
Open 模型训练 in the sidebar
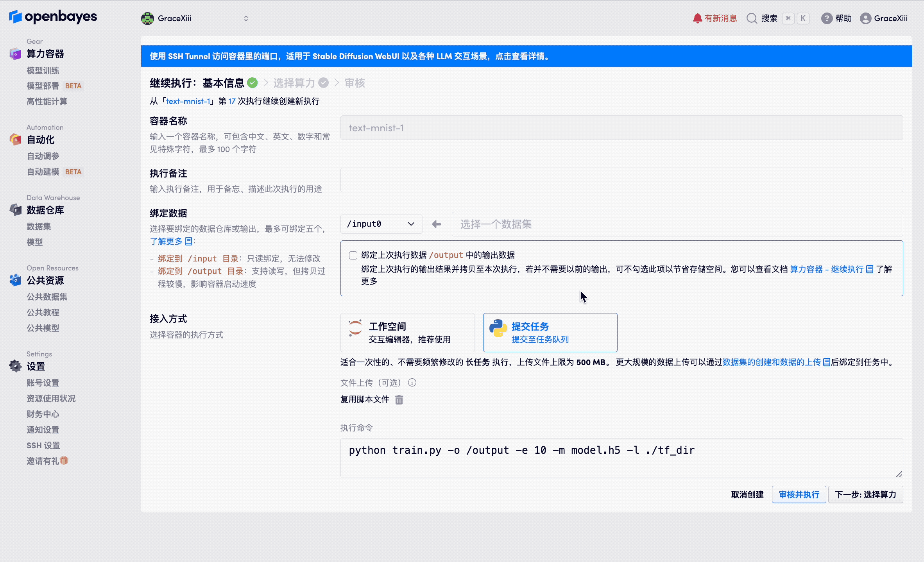point(43,71)
